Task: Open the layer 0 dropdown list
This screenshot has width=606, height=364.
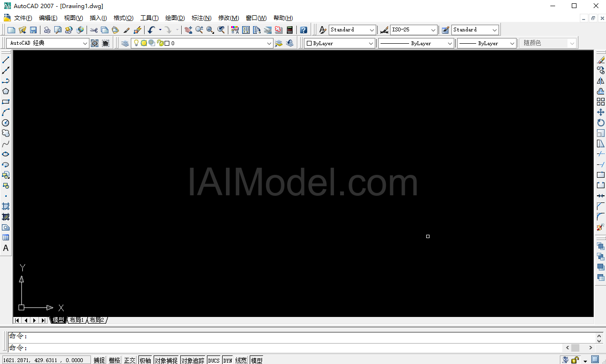Action: (269, 43)
